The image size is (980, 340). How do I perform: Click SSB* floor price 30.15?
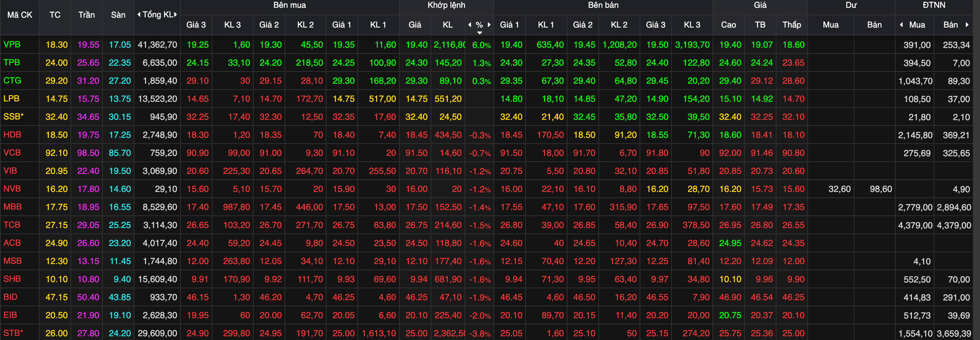pos(119,117)
